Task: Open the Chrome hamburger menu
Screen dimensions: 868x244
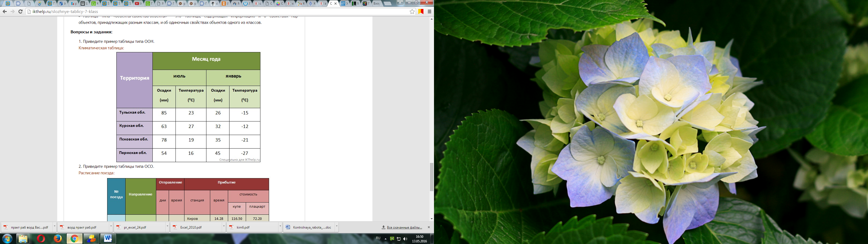Action: coord(430,11)
